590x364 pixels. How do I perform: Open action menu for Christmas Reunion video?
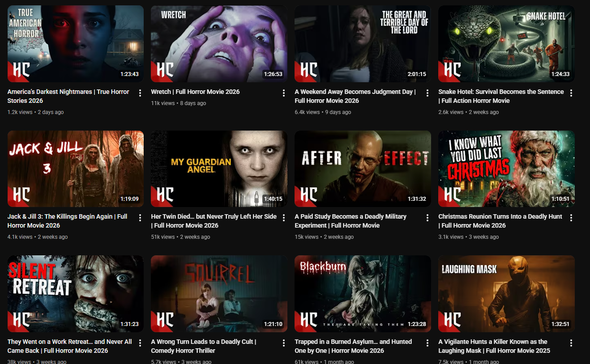571,218
